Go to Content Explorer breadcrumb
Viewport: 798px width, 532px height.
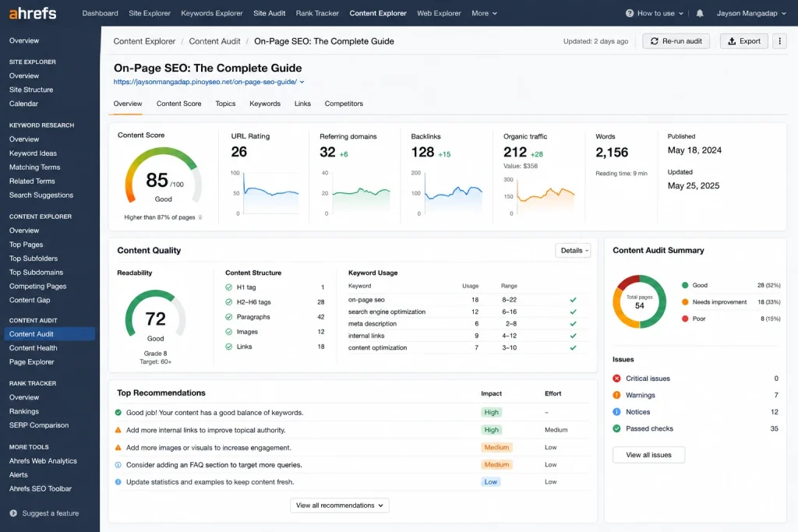click(144, 41)
